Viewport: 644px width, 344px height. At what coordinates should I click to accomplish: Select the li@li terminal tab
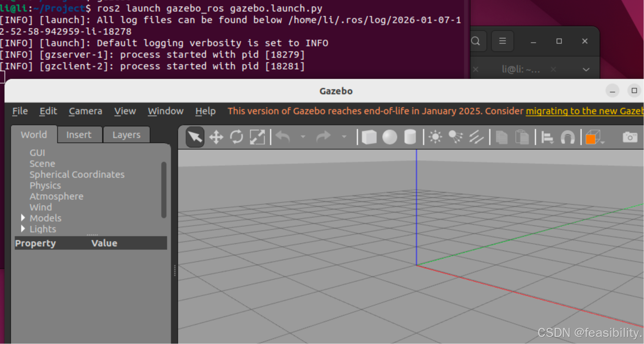[521, 69]
